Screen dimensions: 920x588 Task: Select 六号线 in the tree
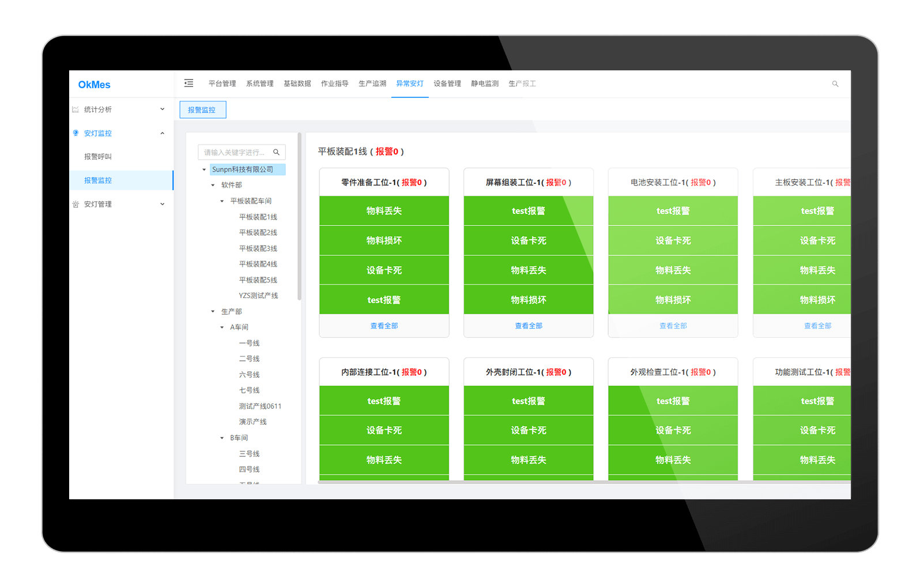[249, 375]
